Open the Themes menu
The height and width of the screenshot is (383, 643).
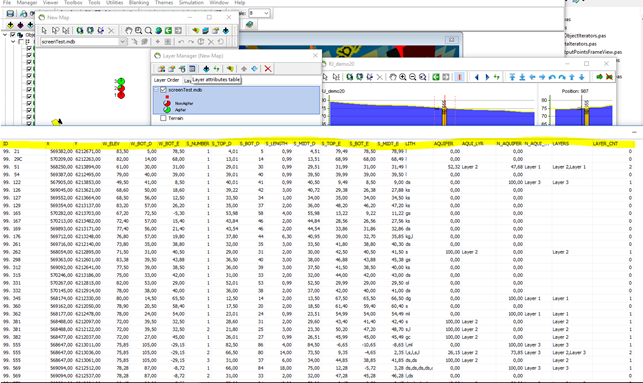coord(164,2)
